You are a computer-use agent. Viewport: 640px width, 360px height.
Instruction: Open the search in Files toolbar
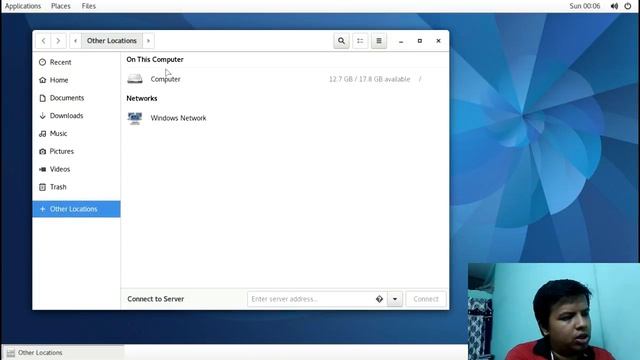(x=341, y=41)
